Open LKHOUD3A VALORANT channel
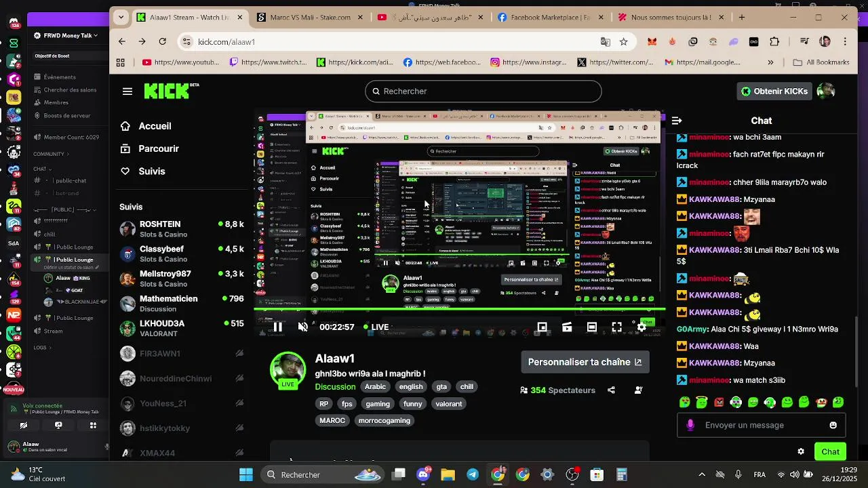 pos(182,329)
